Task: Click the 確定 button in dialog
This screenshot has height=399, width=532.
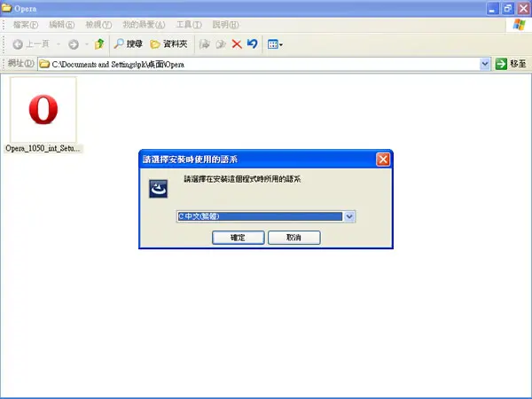Action: point(239,238)
